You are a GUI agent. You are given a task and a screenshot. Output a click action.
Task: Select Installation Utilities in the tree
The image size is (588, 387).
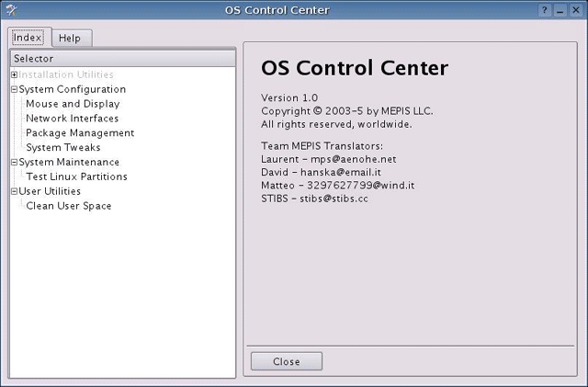coord(66,74)
